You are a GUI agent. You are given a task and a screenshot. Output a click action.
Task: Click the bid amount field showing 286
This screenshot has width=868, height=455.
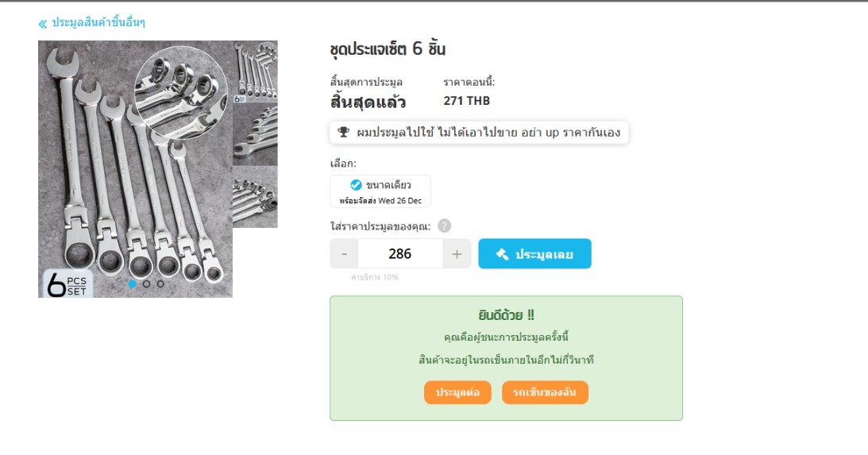pyautogui.click(x=400, y=254)
